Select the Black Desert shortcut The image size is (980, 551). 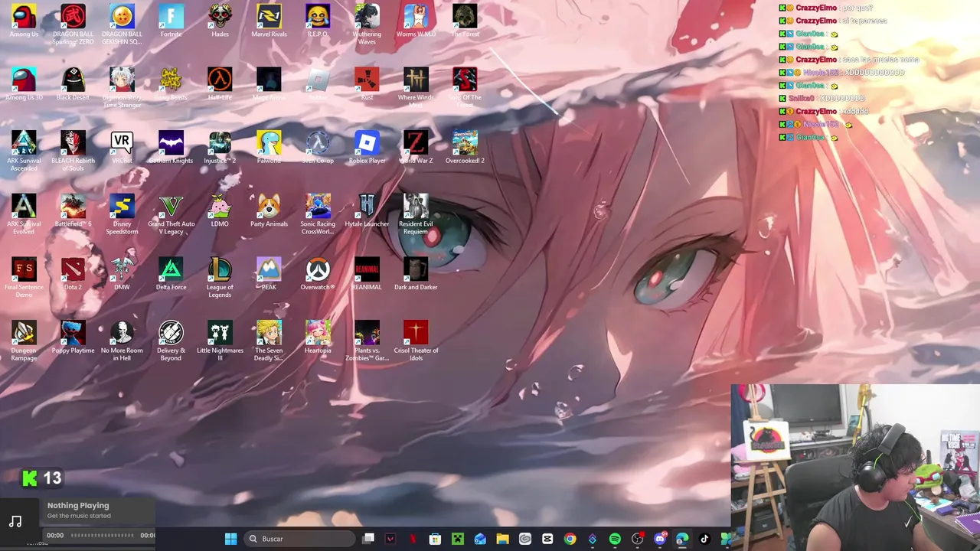tap(73, 85)
